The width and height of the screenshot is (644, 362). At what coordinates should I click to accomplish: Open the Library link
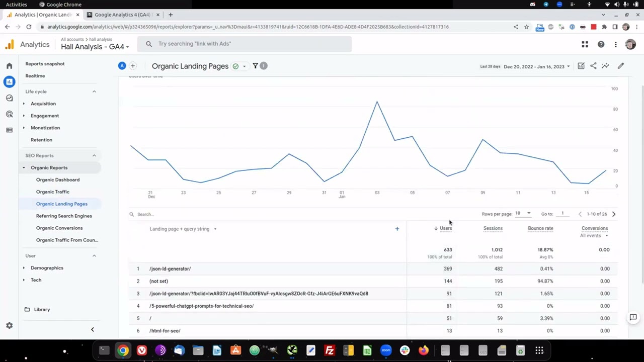coord(42,310)
